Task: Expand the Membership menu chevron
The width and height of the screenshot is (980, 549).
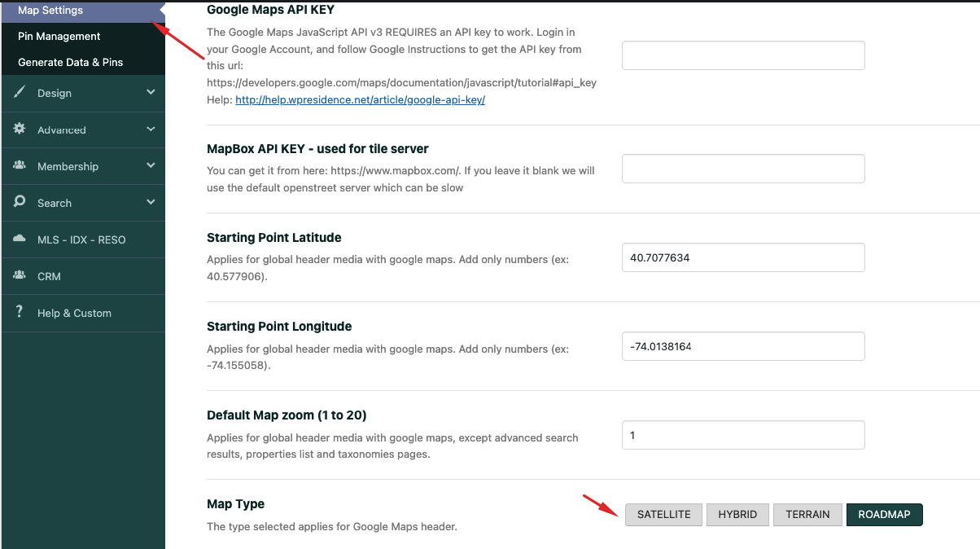Action: (151, 165)
